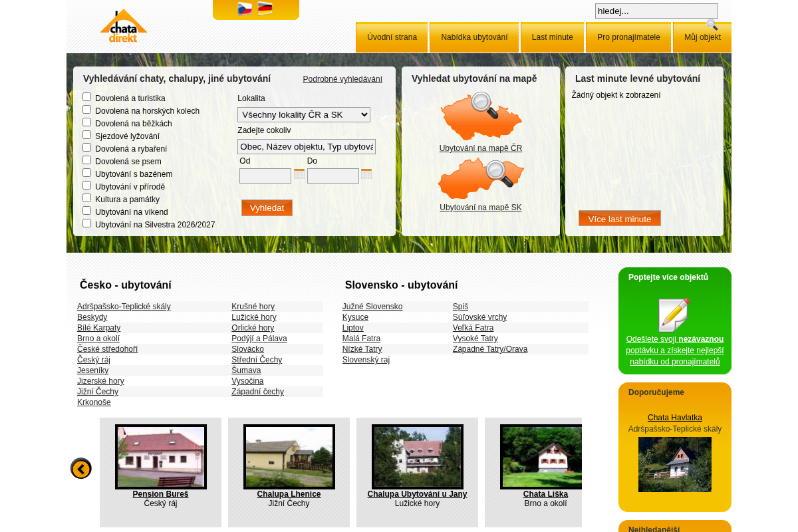This screenshot has height=532, width=798.
Task: Click the Chata Direkt logo
Action: [x=124, y=26]
